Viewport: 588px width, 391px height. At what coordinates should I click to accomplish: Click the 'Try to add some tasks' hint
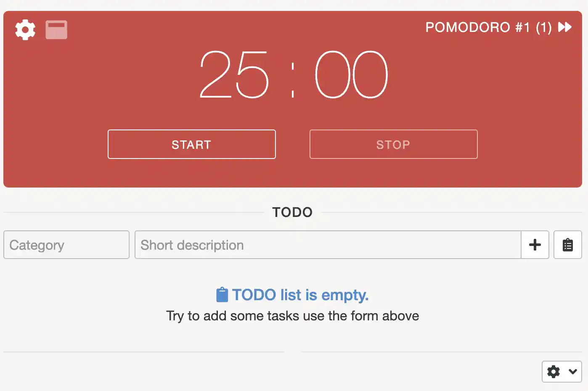292,316
